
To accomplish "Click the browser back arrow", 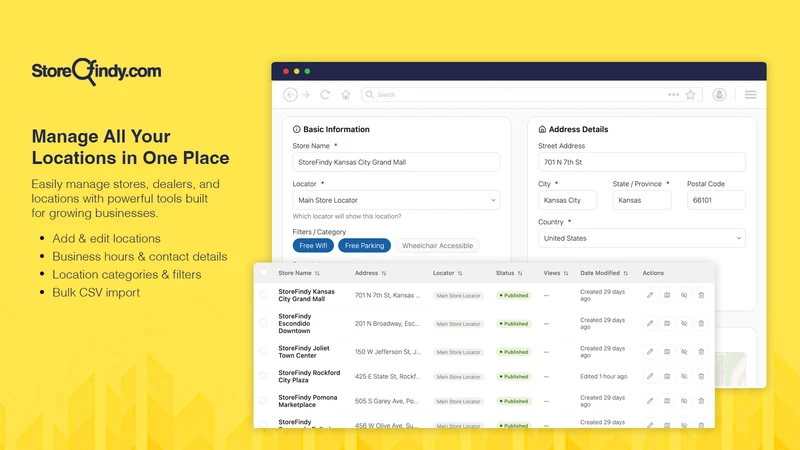I will [290, 95].
